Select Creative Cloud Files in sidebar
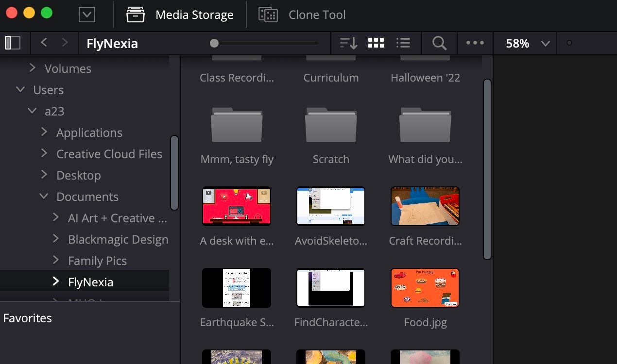The image size is (617, 364). click(109, 154)
